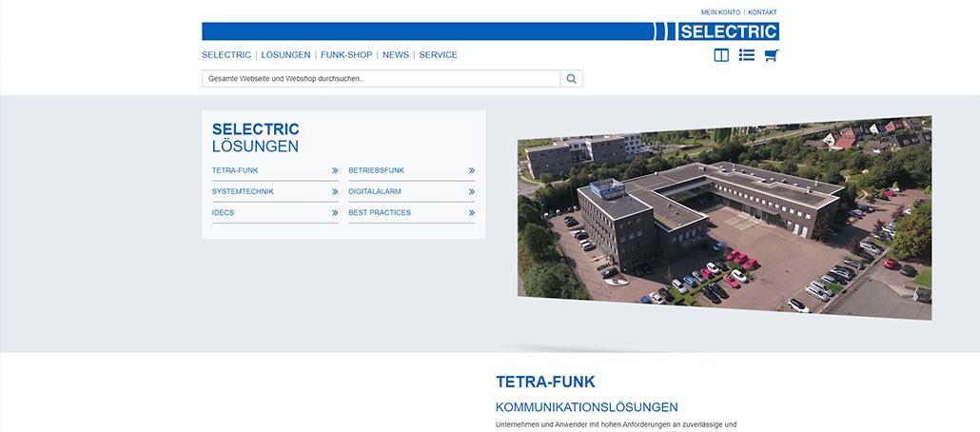Open the LÖSUNGEN menu item
980x432 pixels.
click(x=285, y=55)
